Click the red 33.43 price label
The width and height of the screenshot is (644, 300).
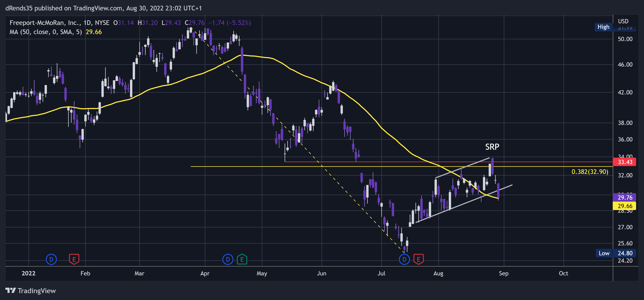625,162
